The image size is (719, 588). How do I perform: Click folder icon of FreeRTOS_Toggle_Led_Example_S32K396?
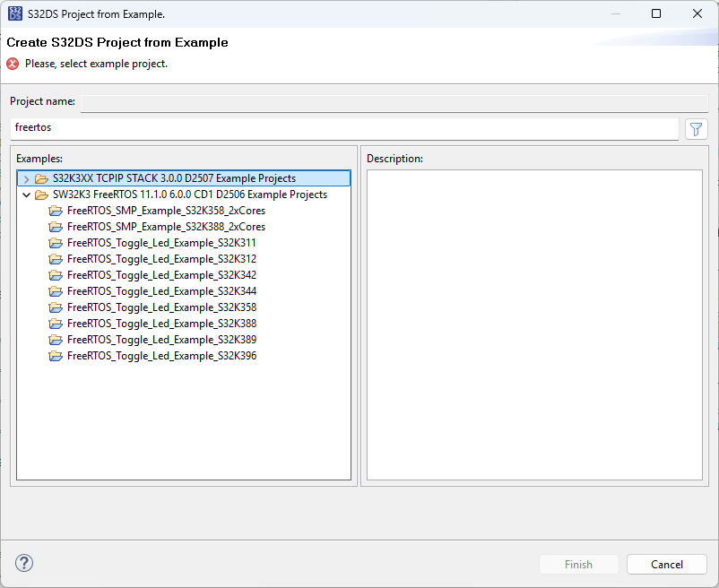tap(56, 356)
